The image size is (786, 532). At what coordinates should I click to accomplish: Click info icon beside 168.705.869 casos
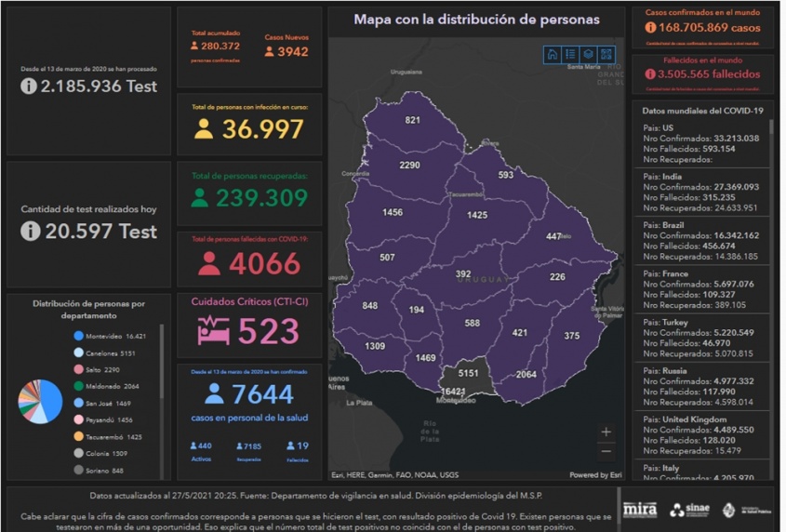tap(651, 28)
